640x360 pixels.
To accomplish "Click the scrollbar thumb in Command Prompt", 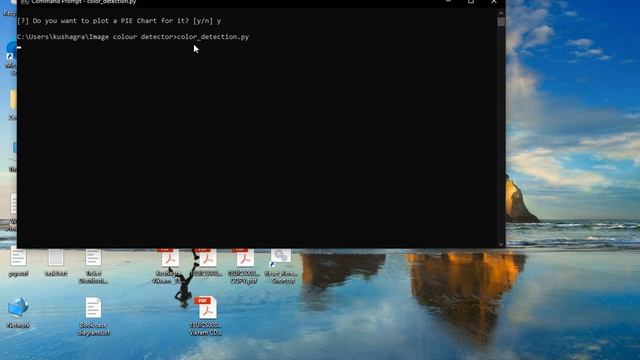I will coord(501,22).
